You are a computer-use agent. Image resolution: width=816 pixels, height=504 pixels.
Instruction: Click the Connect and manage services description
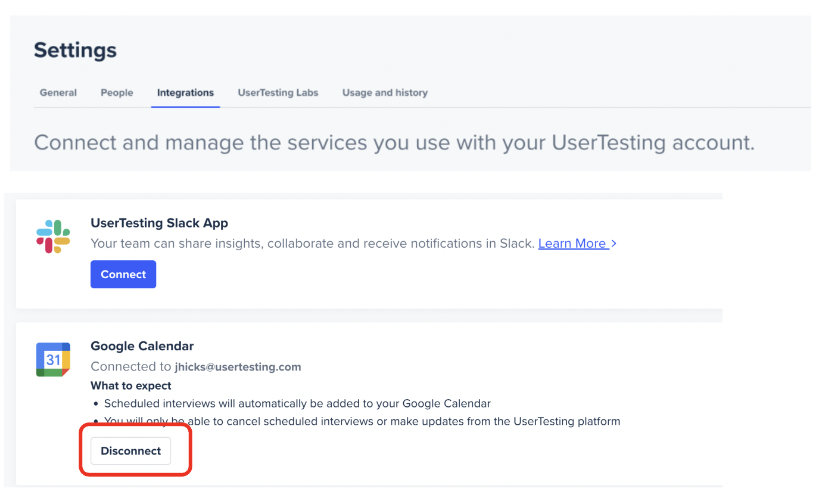point(394,143)
